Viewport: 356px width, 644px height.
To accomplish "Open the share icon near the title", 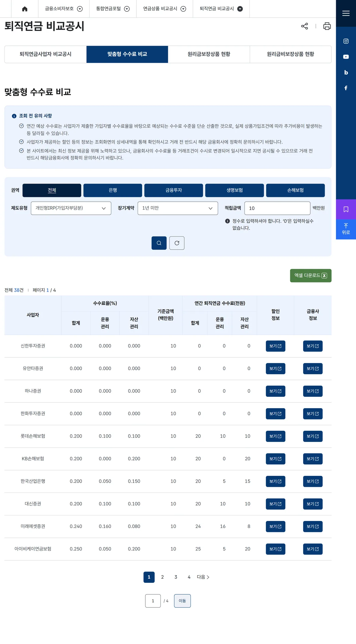I will [x=304, y=26].
